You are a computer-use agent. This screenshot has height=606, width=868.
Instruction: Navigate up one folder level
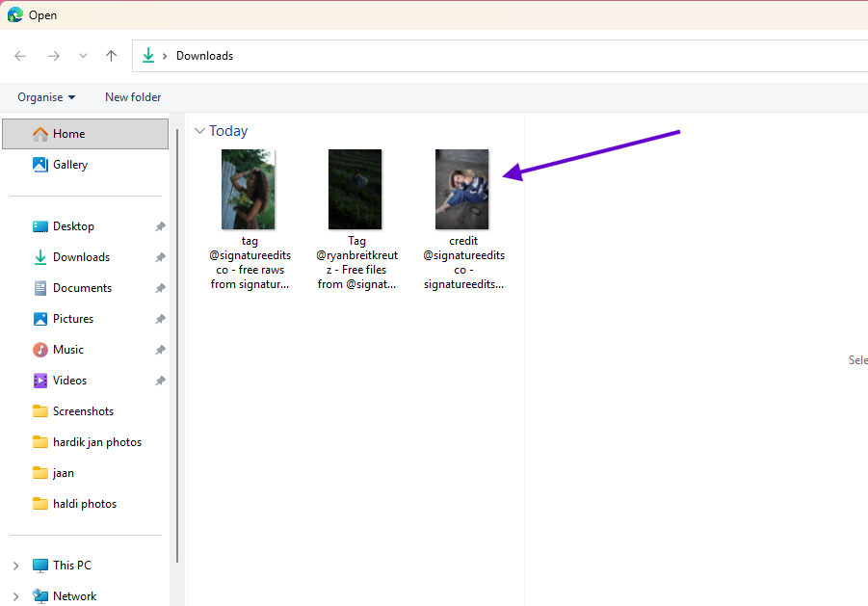click(110, 55)
